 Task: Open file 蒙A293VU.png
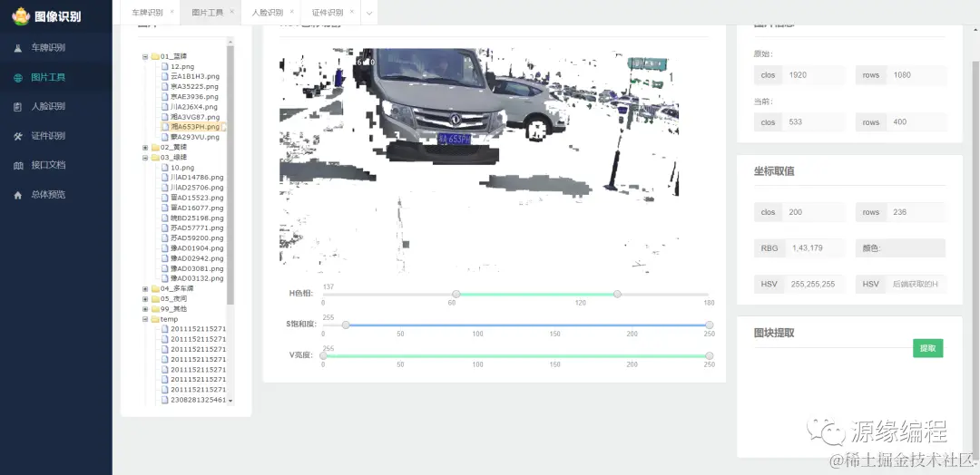point(195,137)
